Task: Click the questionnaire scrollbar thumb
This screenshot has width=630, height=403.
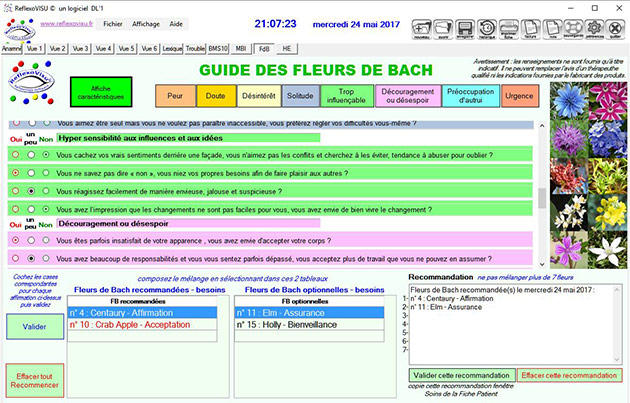Action: pyautogui.click(x=542, y=198)
